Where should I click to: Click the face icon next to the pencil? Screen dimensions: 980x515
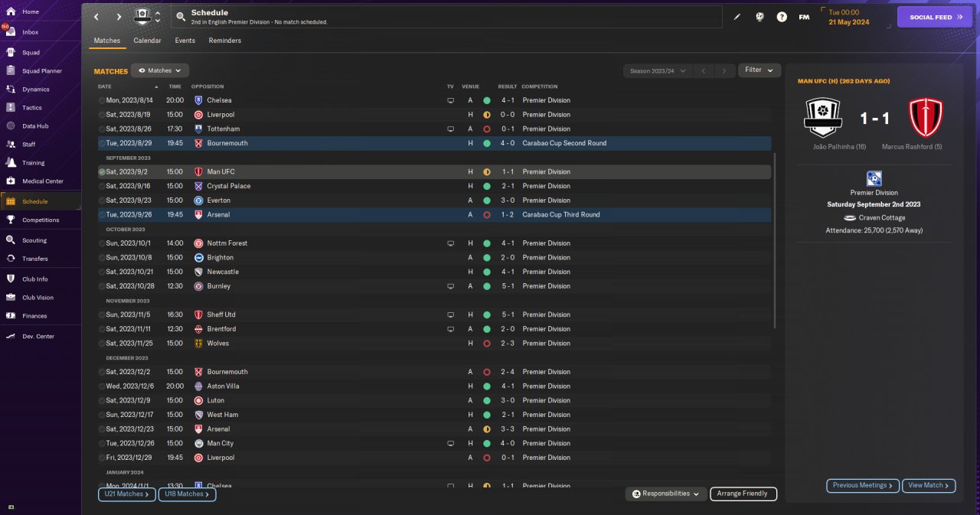[759, 17]
